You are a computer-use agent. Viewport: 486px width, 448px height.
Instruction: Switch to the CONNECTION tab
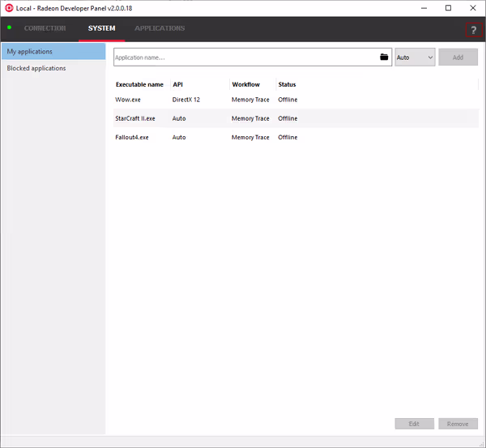pyautogui.click(x=45, y=28)
